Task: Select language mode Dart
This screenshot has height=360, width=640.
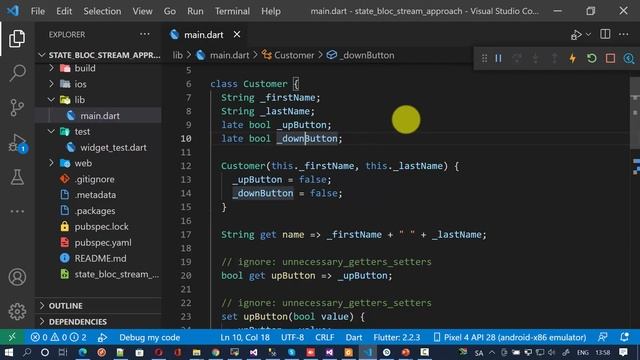Action: pos(354,338)
